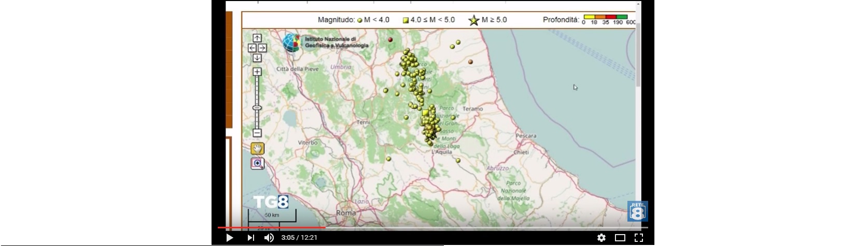This screenshot has width=868, height=246.
Task: Mute the video volume
Action: point(269,238)
